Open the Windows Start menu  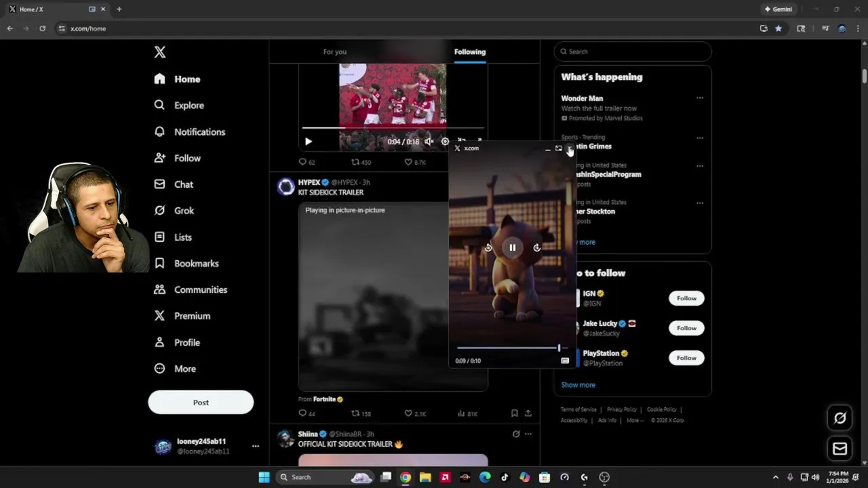264,477
